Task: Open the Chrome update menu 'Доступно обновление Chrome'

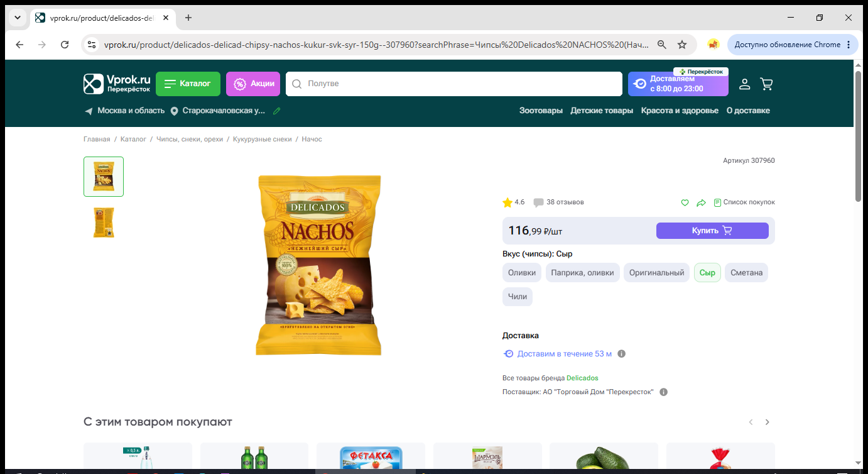Action: coord(793,45)
